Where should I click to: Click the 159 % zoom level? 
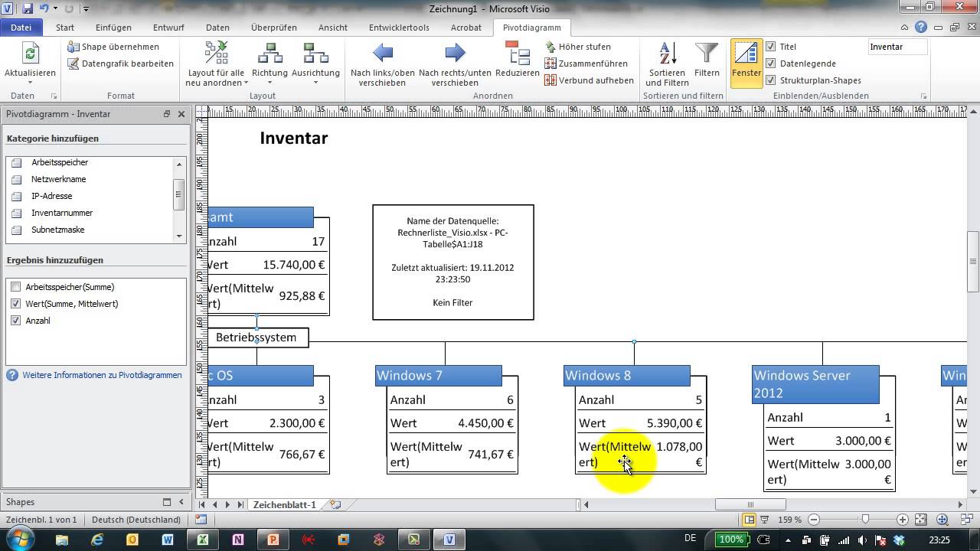click(x=790, y=520)
